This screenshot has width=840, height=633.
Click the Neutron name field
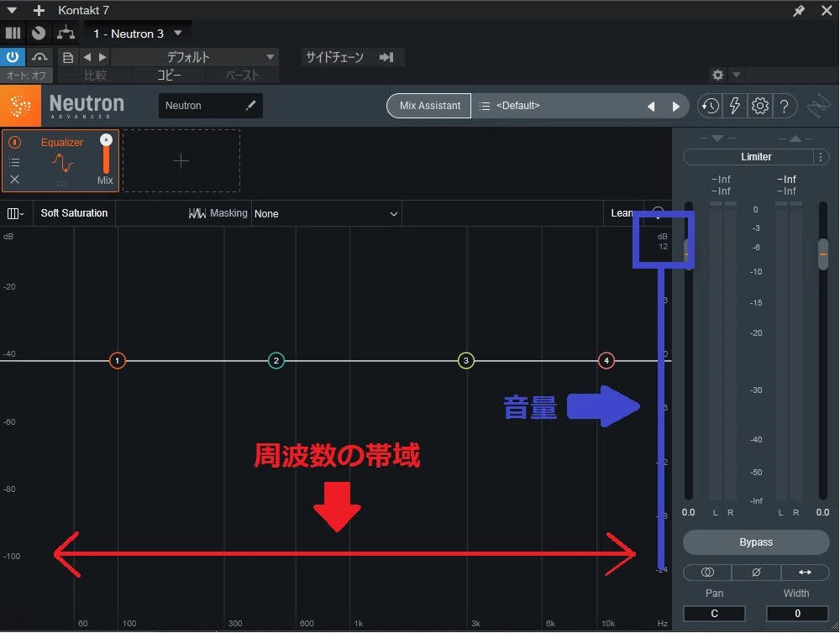pyautogui.click(x=210, y=106)
